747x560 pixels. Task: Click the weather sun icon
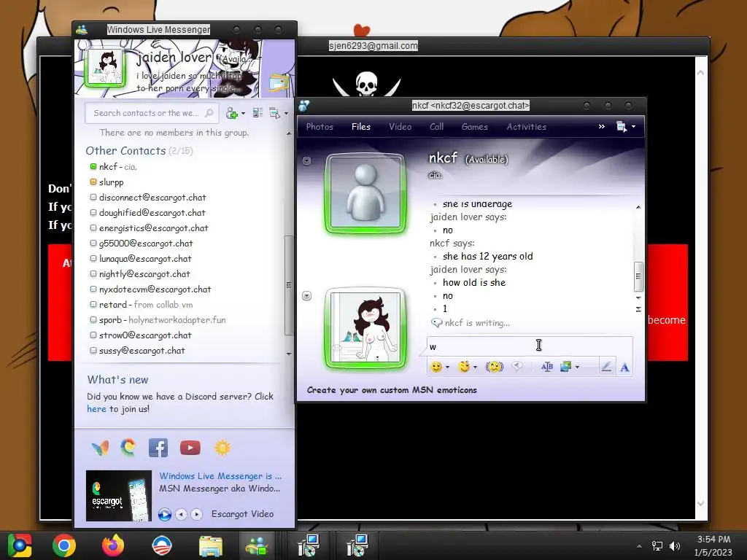[x=222, y=448]
